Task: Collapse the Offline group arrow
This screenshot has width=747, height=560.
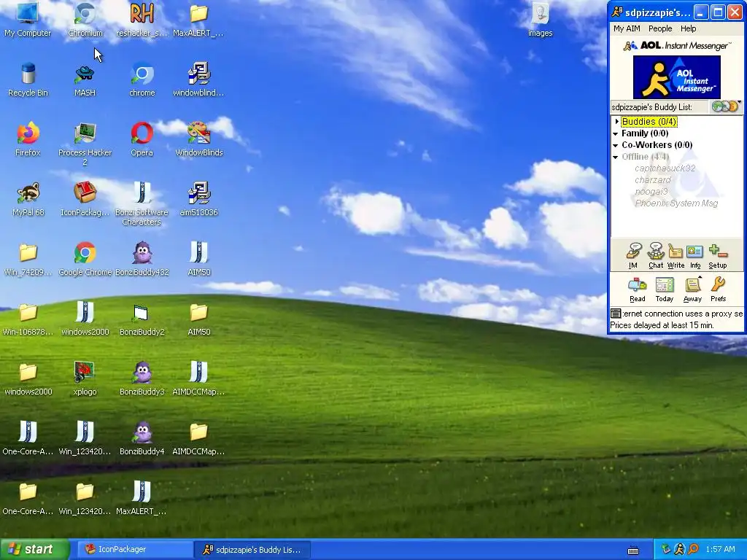Action: point(616,157)
